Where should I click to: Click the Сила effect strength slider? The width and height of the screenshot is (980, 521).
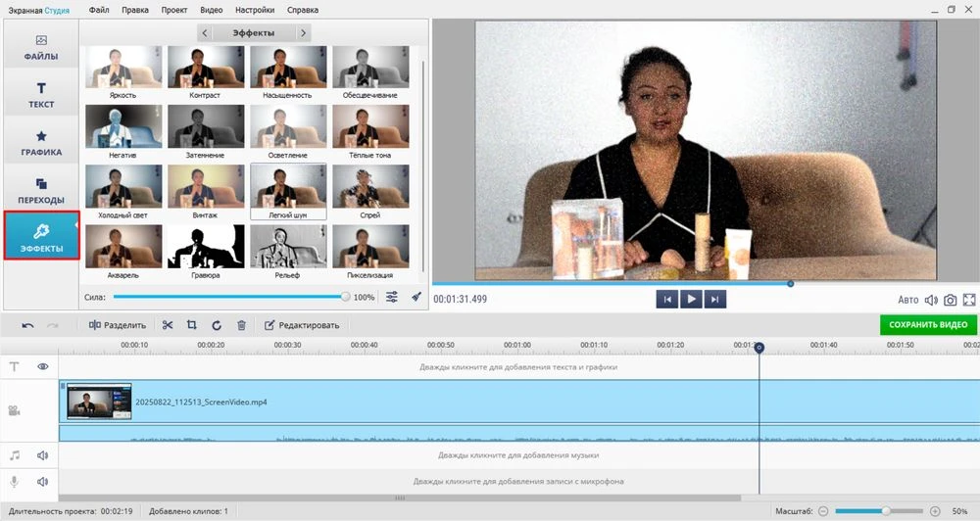point(229,297)
